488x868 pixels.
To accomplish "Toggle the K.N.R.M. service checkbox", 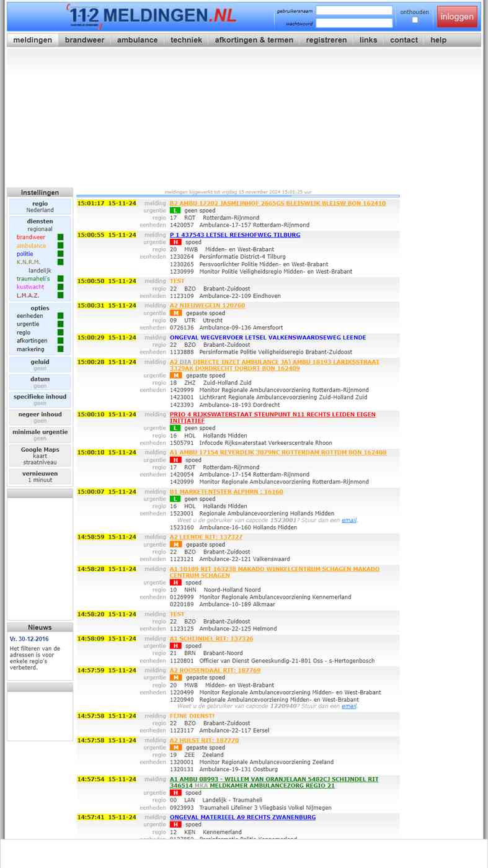I will point(61,262).
